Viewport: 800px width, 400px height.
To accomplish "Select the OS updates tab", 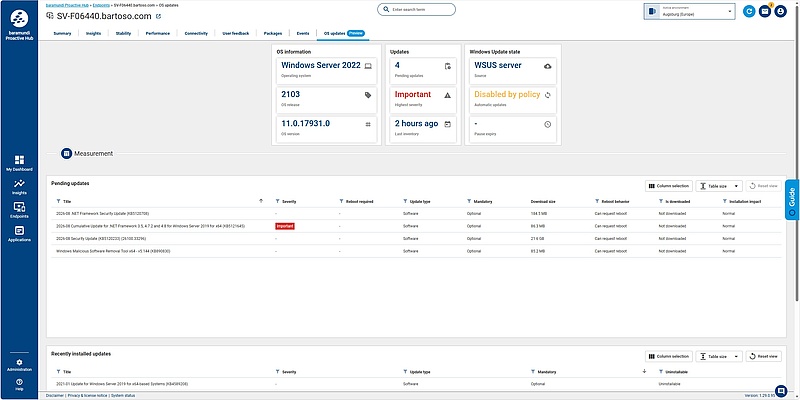I will (344, 33).
